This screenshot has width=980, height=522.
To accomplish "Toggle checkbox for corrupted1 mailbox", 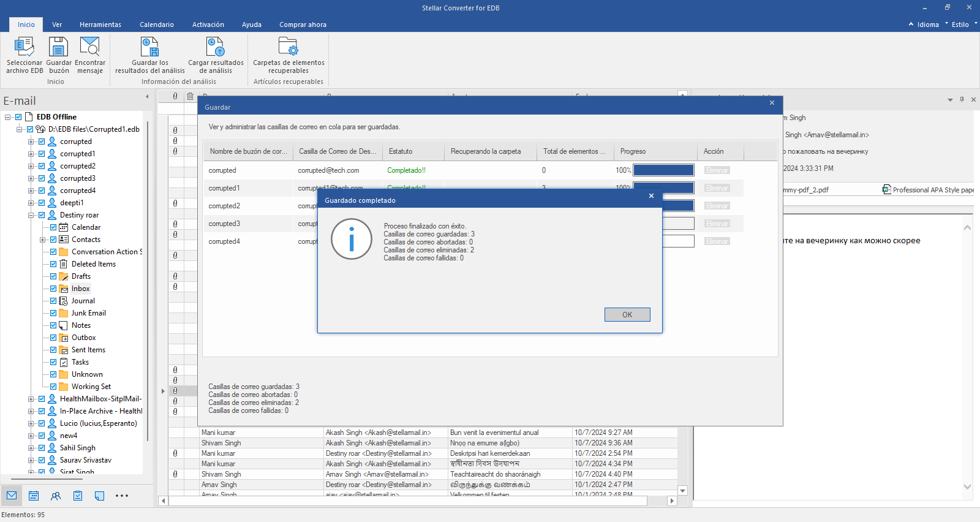I will point(42,154).
